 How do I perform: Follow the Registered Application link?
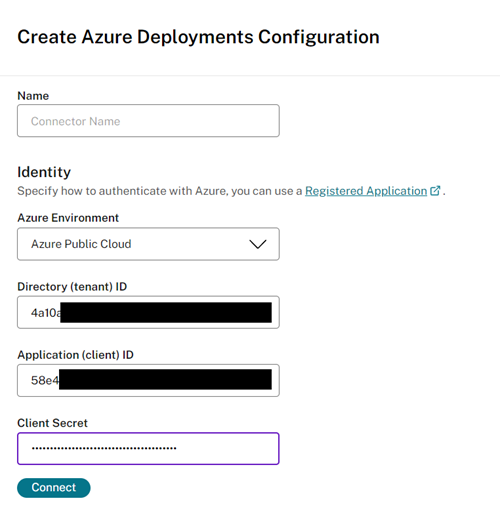pos(366,191)
